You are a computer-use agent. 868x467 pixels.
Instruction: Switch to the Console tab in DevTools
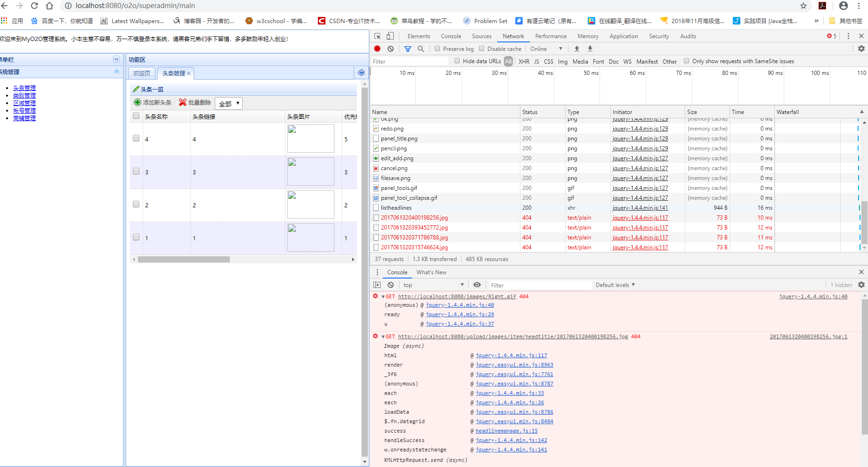tap(451, 36)
